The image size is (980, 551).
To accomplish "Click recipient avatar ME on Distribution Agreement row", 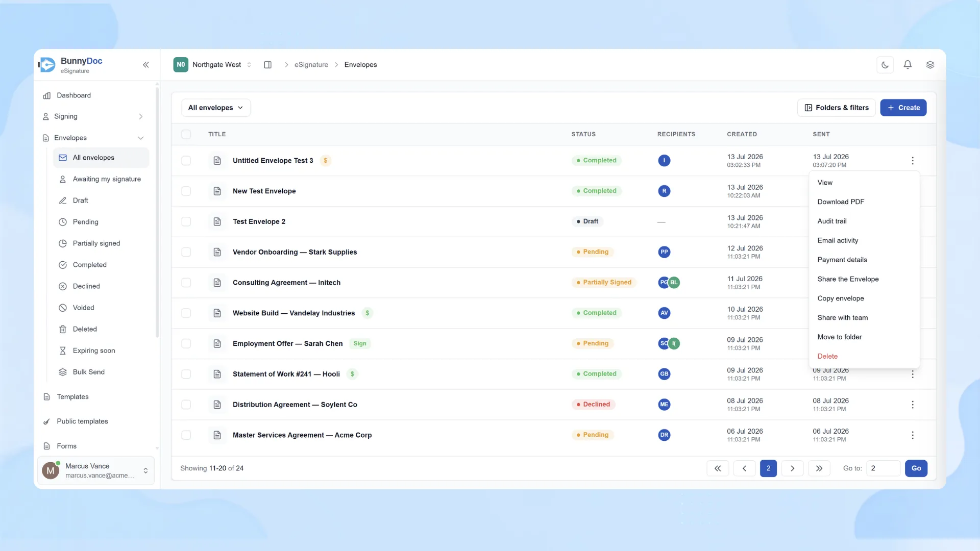I will (x=664, y=405).
